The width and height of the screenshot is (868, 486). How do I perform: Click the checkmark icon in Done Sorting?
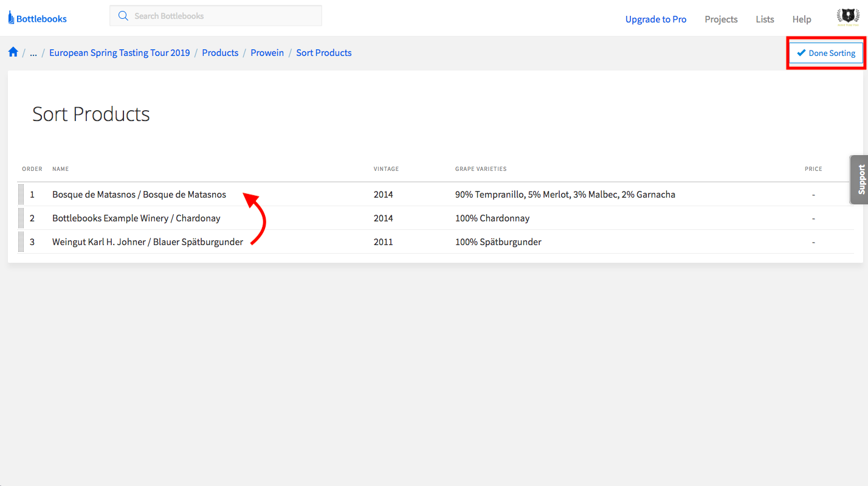(801, 53)
